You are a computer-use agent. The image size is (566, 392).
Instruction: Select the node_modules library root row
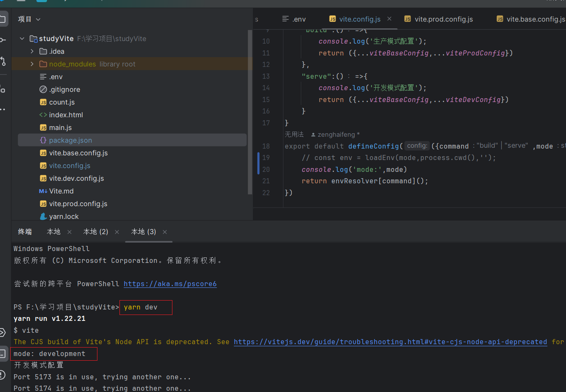point(132,64)
